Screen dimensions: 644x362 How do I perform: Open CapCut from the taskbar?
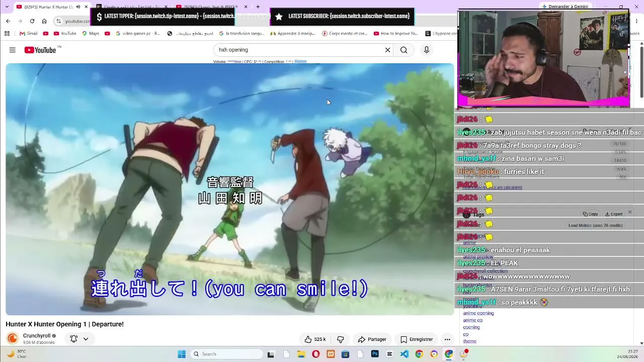[389, 354]
